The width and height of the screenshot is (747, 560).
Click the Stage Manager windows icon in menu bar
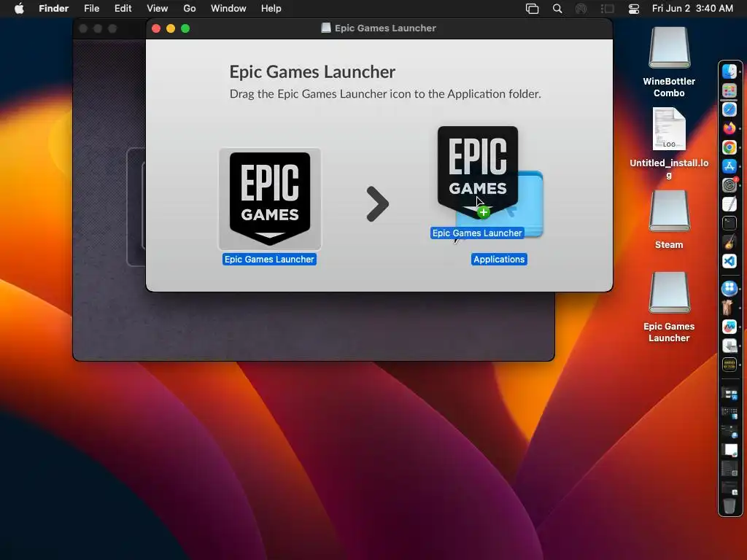pos(532,9)
